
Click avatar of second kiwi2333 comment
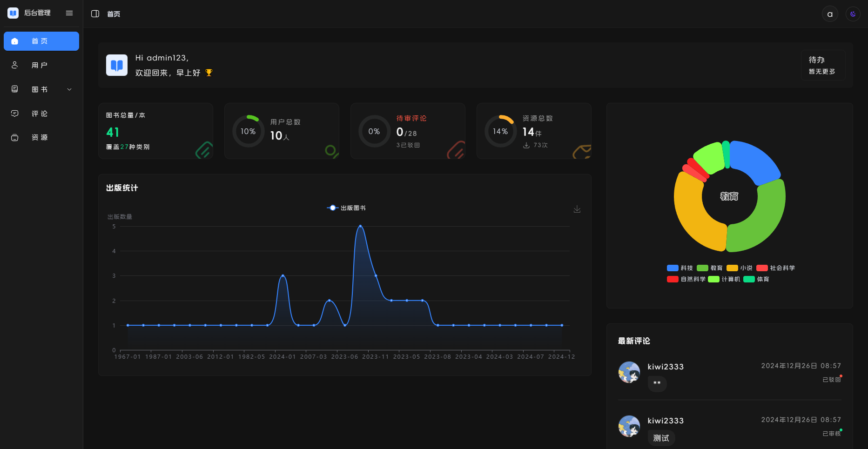point(629,426)
